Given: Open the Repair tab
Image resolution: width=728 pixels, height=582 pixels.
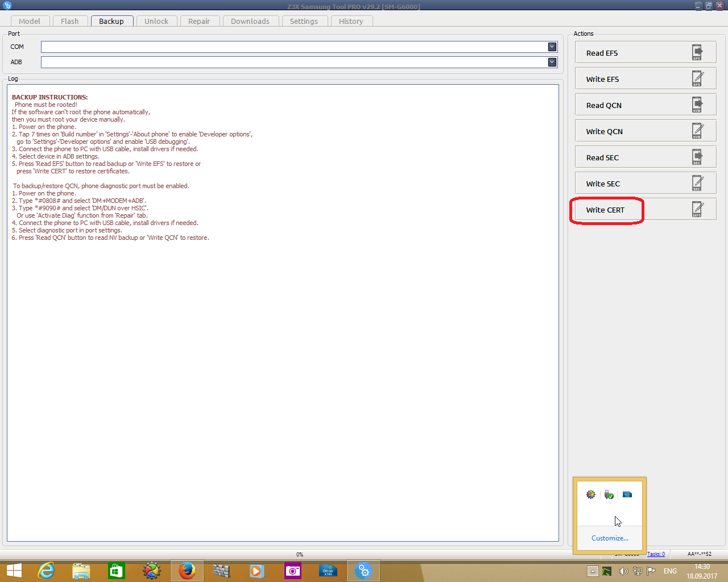Looking at the screenshot, I should (x=199, y=21).
